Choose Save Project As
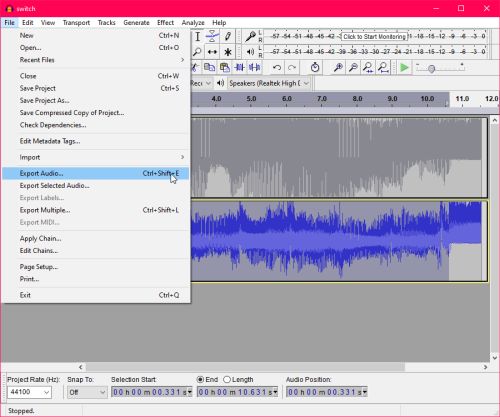 (96, 100)
